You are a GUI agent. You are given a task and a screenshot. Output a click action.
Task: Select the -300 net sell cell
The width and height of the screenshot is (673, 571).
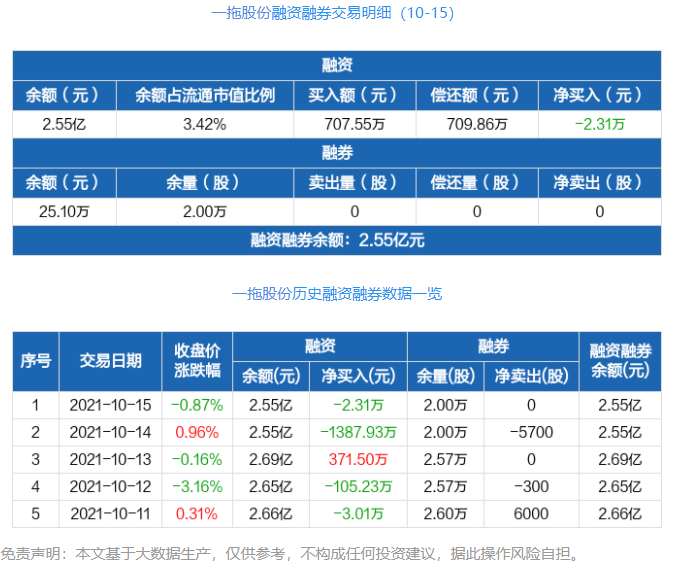[x=531, y=487]
